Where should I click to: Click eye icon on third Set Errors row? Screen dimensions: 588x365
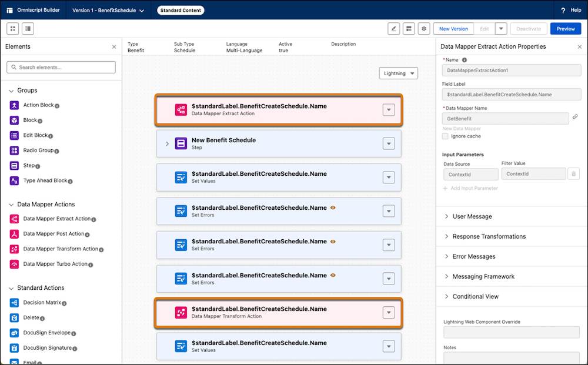(333, 275)
